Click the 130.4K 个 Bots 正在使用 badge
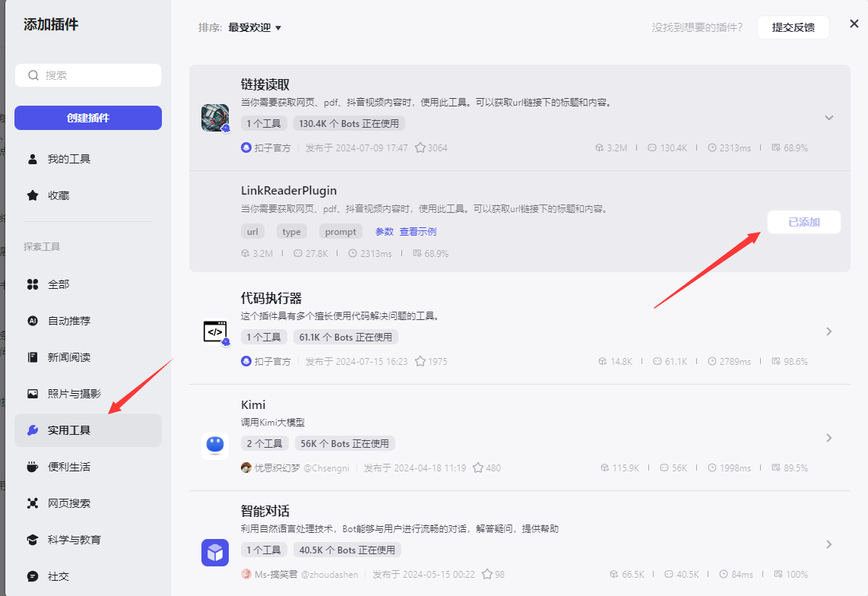 (349, 123)
